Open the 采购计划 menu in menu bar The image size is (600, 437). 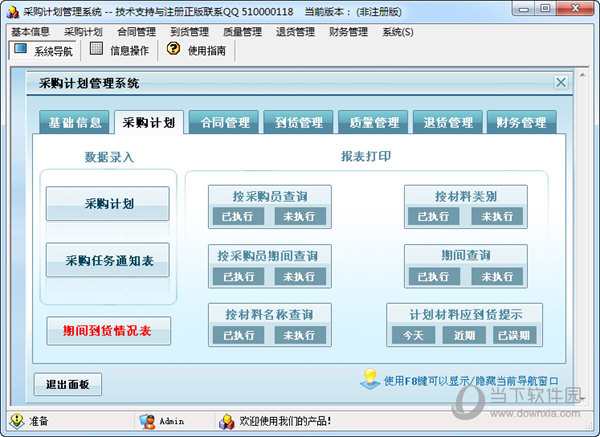(83, 32)
